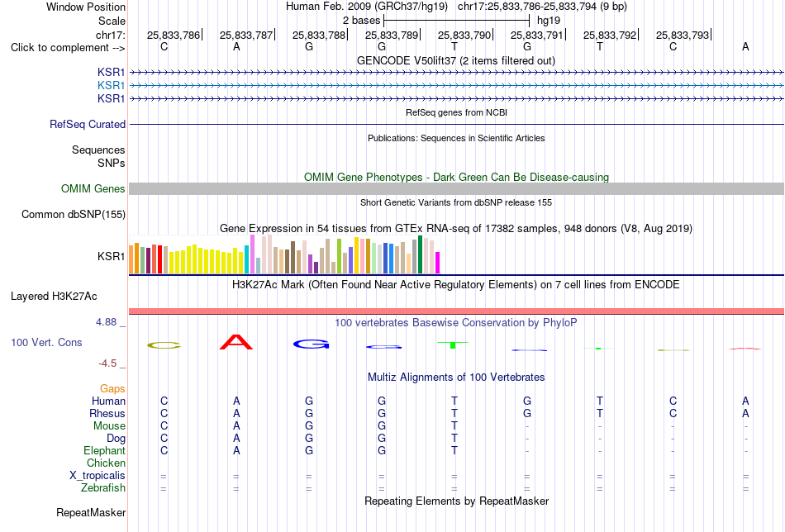Open the PhyloP Basewise Conservation title
The height and width of the screenshot is (532, 785).
(456, 323)
